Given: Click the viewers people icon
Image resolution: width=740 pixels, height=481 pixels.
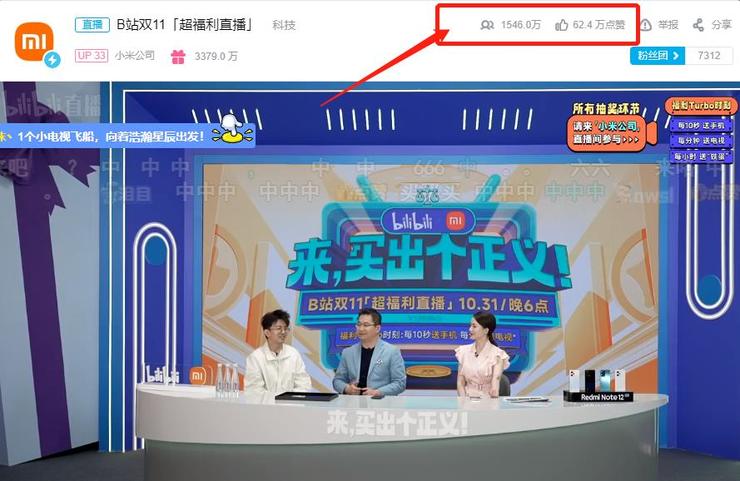Looking at the screenshot, I should click(x=487, y=25).
